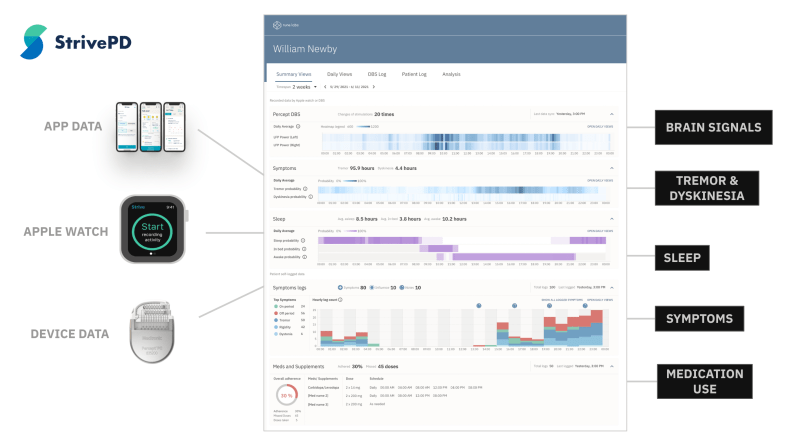
Task: Click the Influence count icon in Symptoms logs
Action: (x=372, y=288)
